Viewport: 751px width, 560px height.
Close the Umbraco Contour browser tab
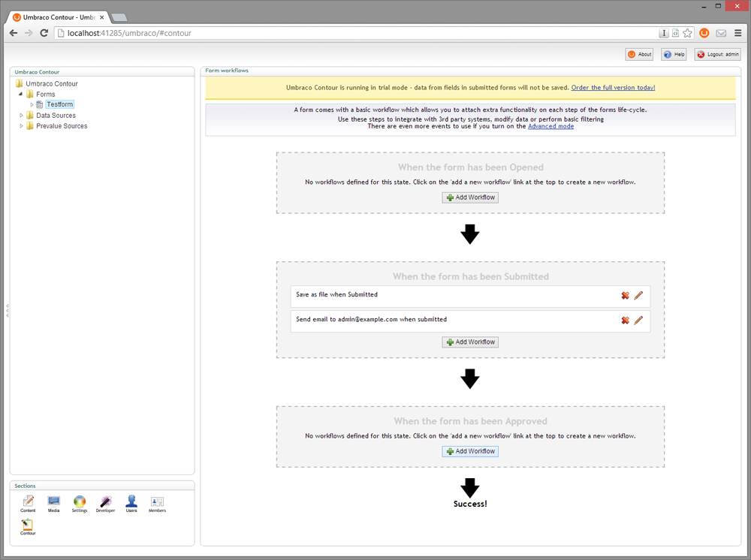[x=101, y=17]
